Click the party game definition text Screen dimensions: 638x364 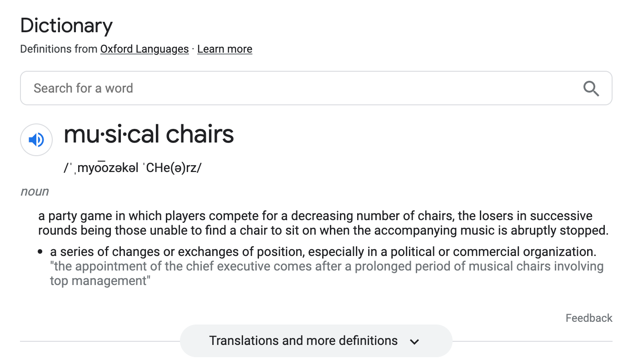click(x=323, y=223)
